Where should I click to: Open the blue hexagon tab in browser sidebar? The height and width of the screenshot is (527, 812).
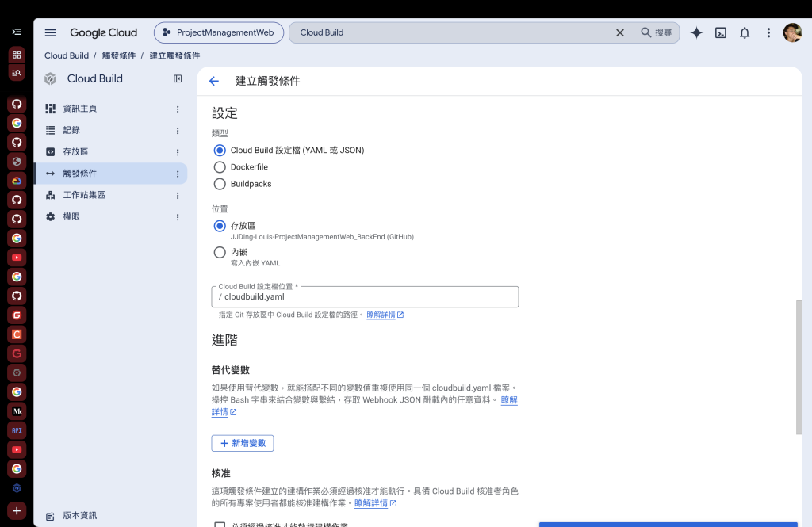tap(17, 488)
